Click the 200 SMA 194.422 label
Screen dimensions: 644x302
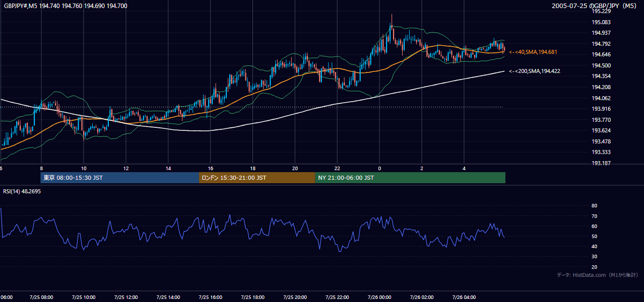point(535,71)
